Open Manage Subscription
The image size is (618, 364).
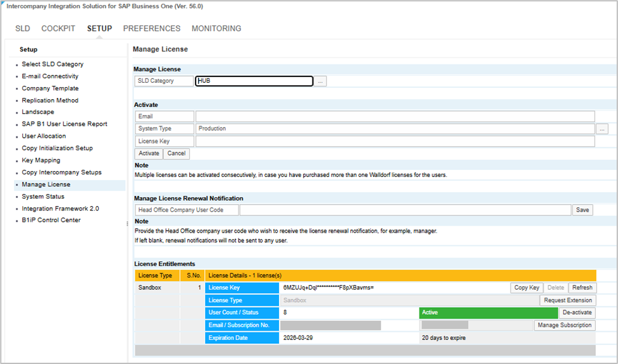(564, 325)
